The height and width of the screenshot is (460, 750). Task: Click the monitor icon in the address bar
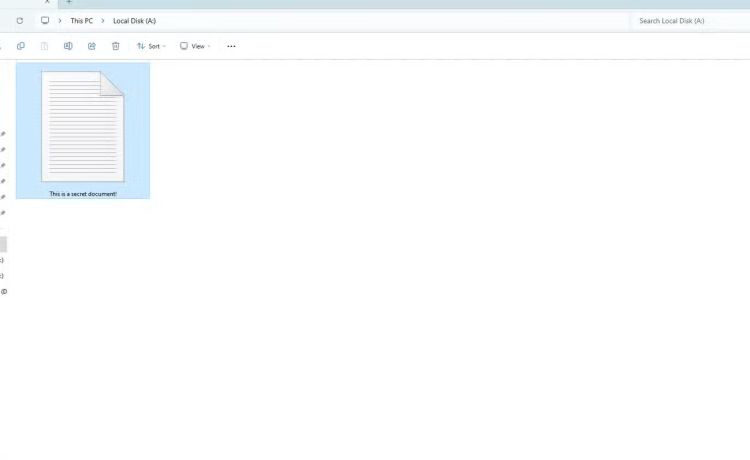point(45,20)
